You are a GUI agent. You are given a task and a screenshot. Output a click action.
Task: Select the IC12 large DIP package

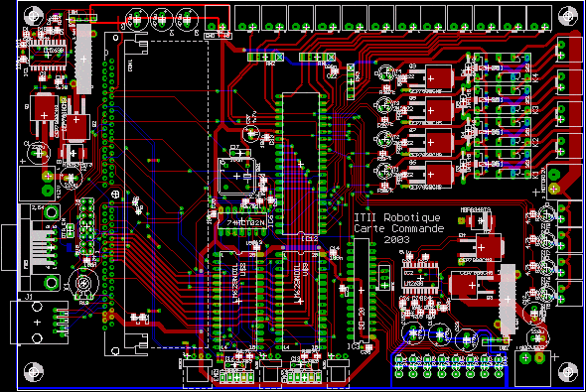click(x=301, y=164)
